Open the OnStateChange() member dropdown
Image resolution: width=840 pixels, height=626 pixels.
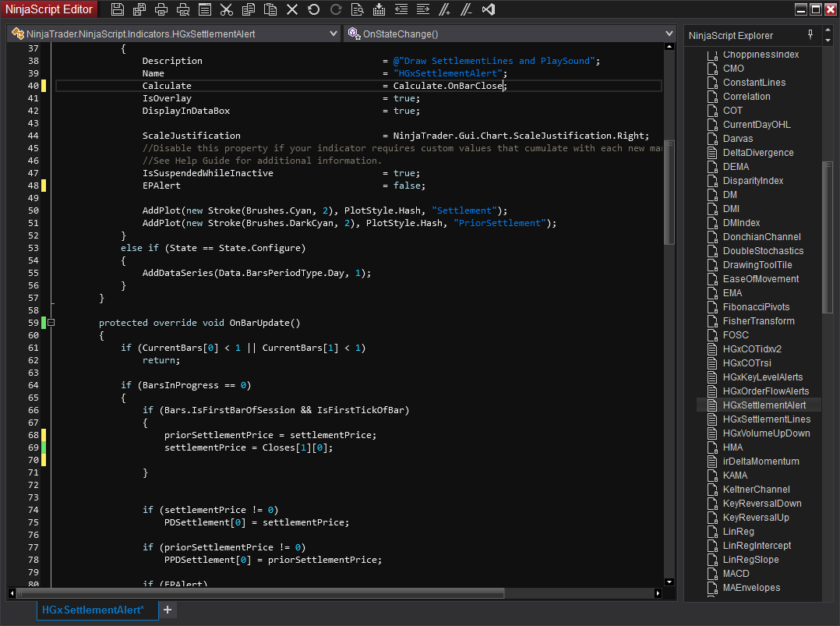(669, 34)
